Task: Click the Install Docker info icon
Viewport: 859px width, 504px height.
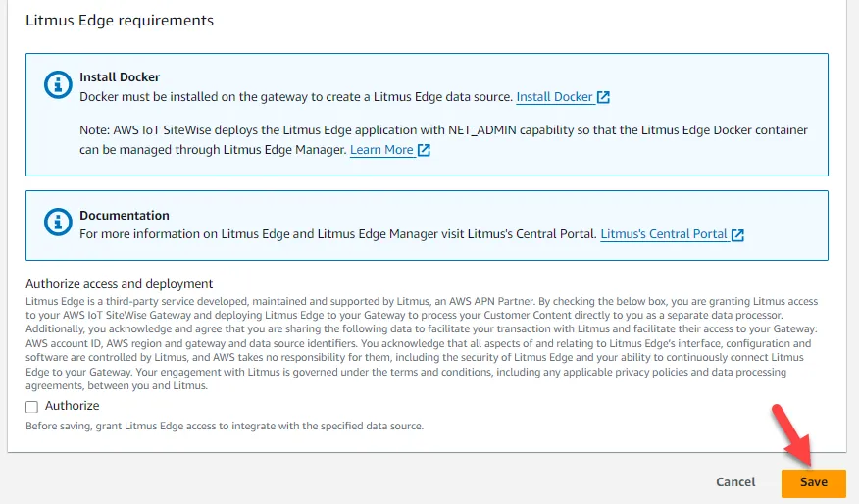Action: coord(58,85)
